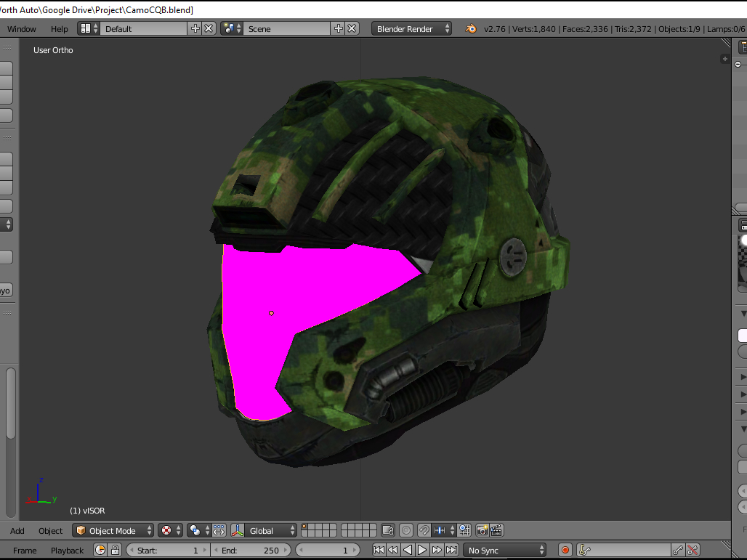The height and width of the screenshot is (560, 747).
Task: Click the 3D view axis orientation widget
Action: pyautogui.click(x=41, y=492)
